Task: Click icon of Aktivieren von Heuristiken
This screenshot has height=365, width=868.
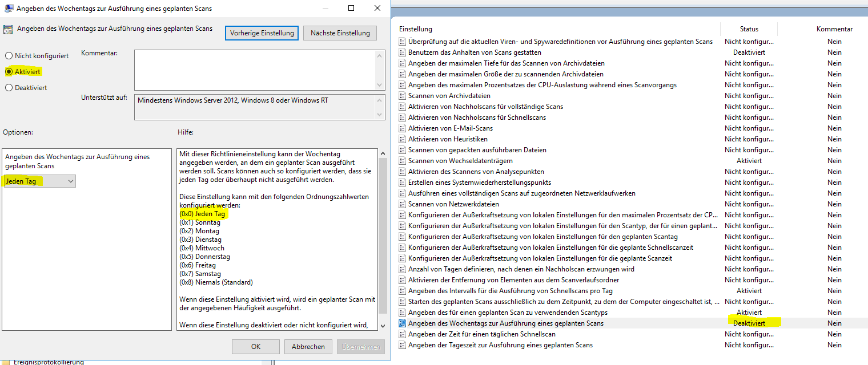Action: (x=402, y=139)
